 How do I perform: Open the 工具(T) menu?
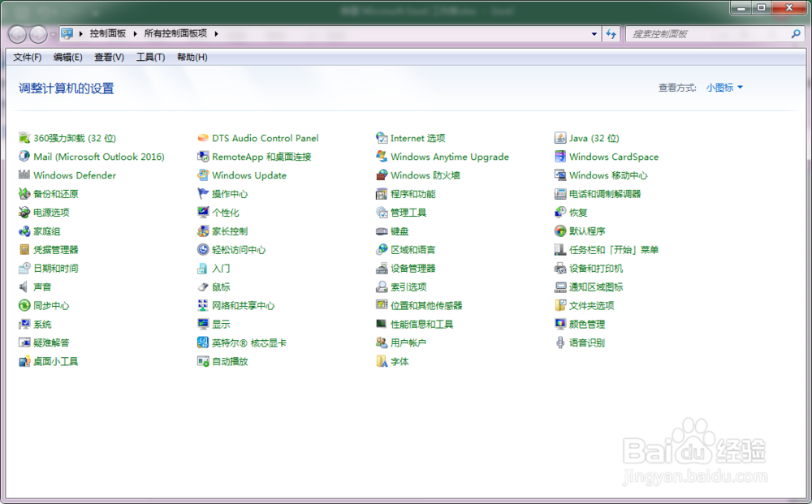click(x=151, y=58)
